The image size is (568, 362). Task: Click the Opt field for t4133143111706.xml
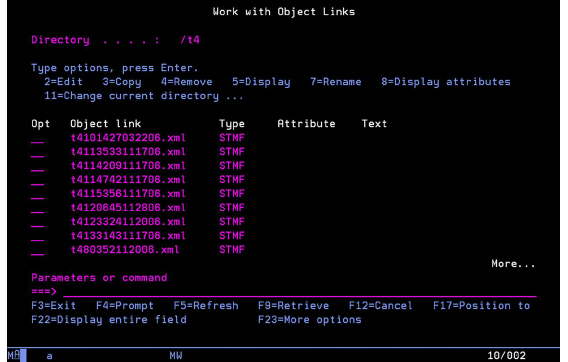point(38,236)
